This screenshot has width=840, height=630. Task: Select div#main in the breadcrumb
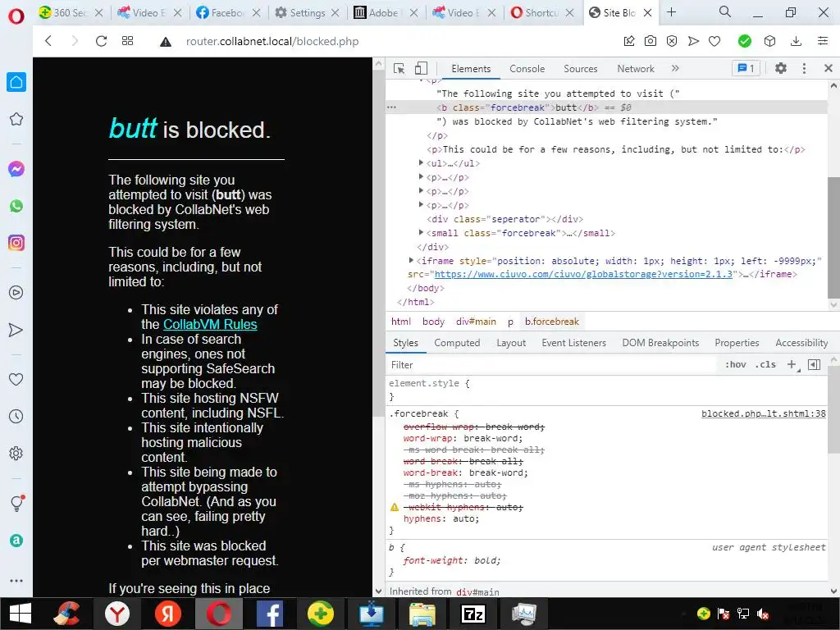coord(476,322)
